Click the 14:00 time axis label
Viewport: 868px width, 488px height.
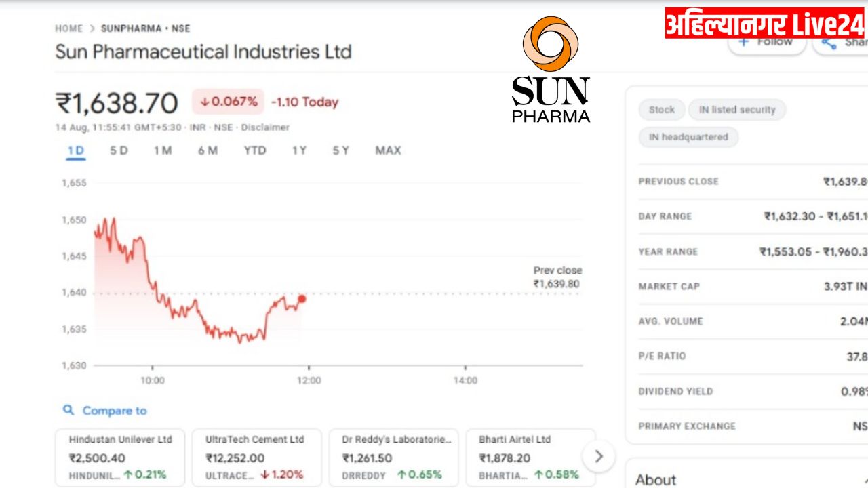465,380
